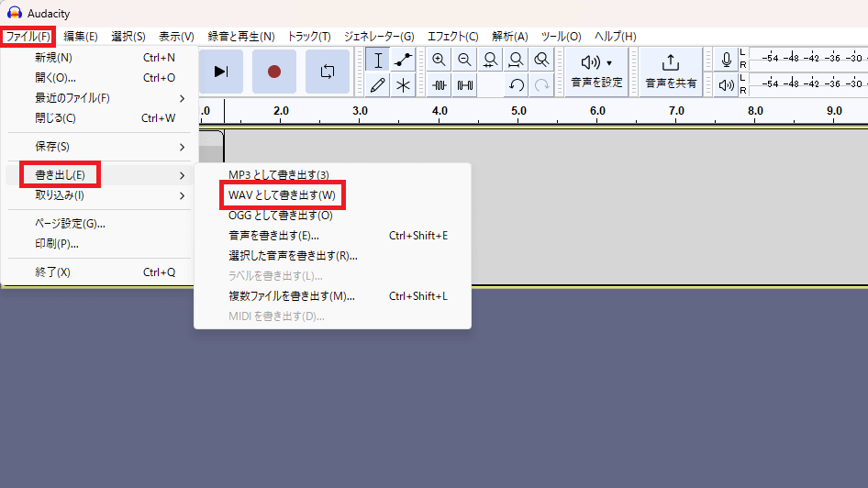The height and width of the screenshot is (488, 868).
Task: Click Fit selection to width zoom icon
Action: (x=490, y=60)
